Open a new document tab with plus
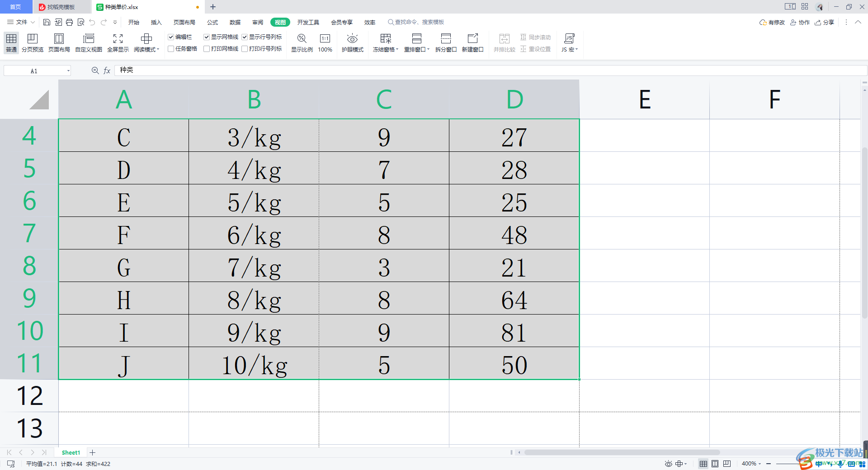This screenshot has height=470, width=868. click(213, 7)
